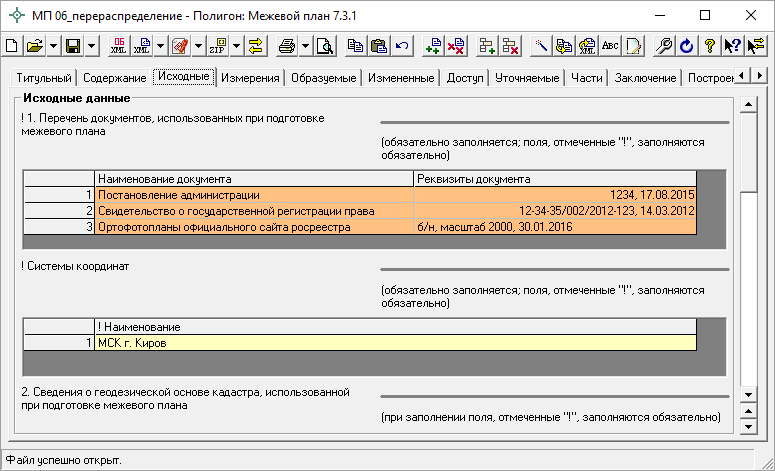Open a file with folder icon
775x471 pixels.
click(35, 46)
